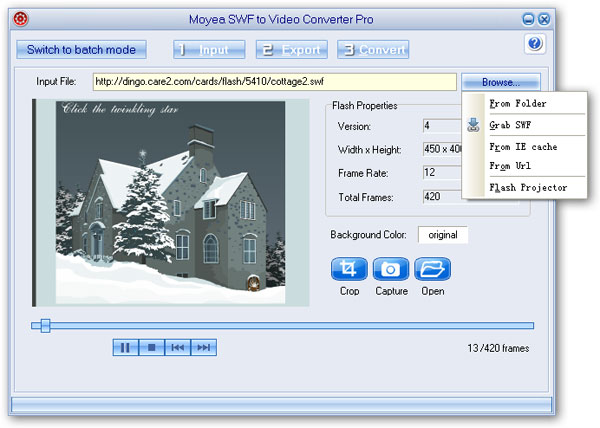Image resolution: width=600 pixels, height=428 pixels.
Task: Jump to previous frame button
Action: pos(178,347)
